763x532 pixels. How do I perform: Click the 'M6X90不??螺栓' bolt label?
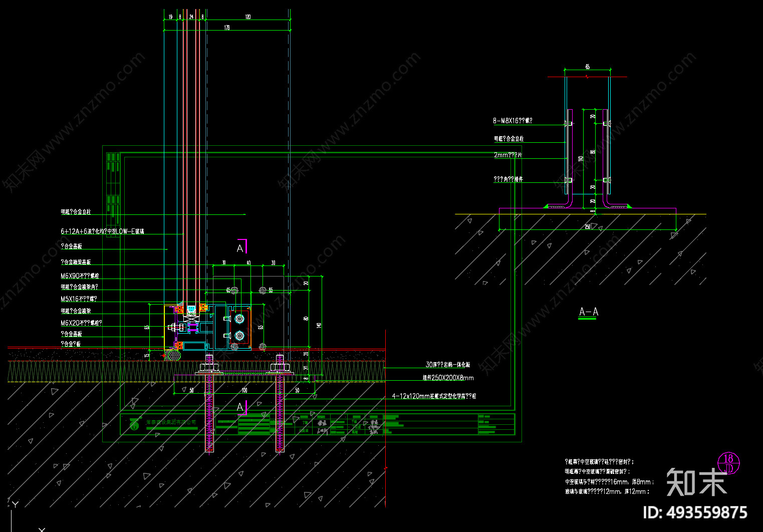click(x=80, y=276)
